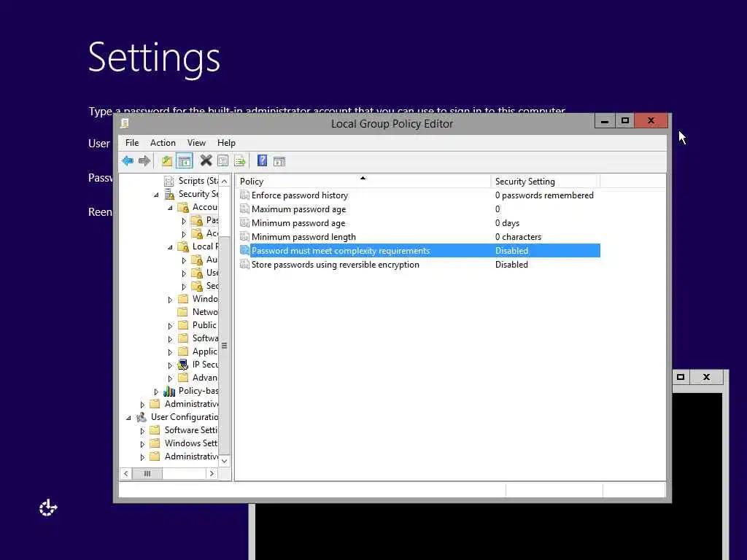Image resolution: width=747 pixels, height=560 pixels.
Task: Open the File menu
Action: (132, 143)
